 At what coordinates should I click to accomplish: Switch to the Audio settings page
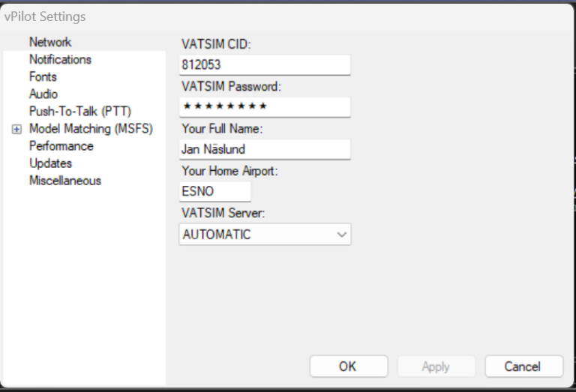[43, 94]
